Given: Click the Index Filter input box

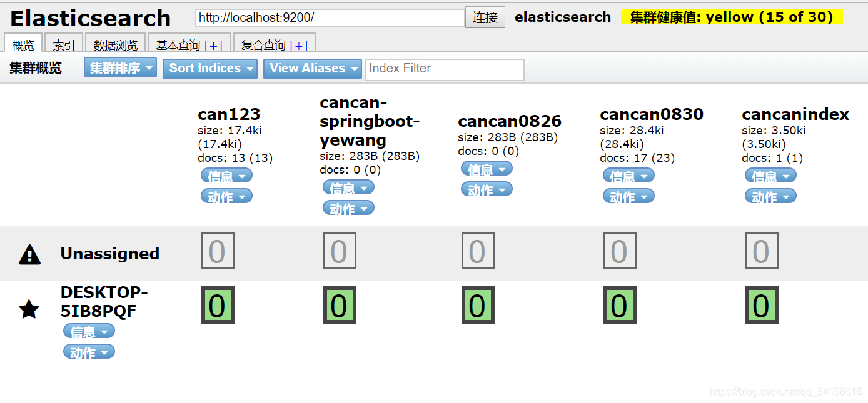Looking at the screenshot, I should (445, 69).
